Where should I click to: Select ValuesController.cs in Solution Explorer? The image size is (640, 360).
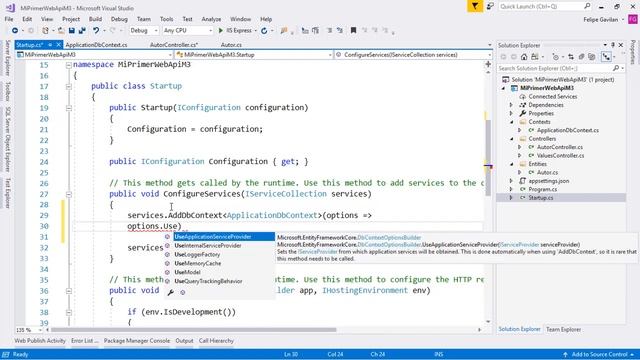pos(560,156)
